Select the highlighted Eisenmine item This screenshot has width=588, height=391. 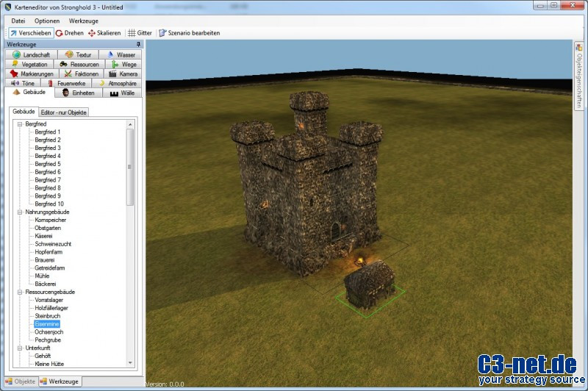pyautogui.click(x=47, y=324)
